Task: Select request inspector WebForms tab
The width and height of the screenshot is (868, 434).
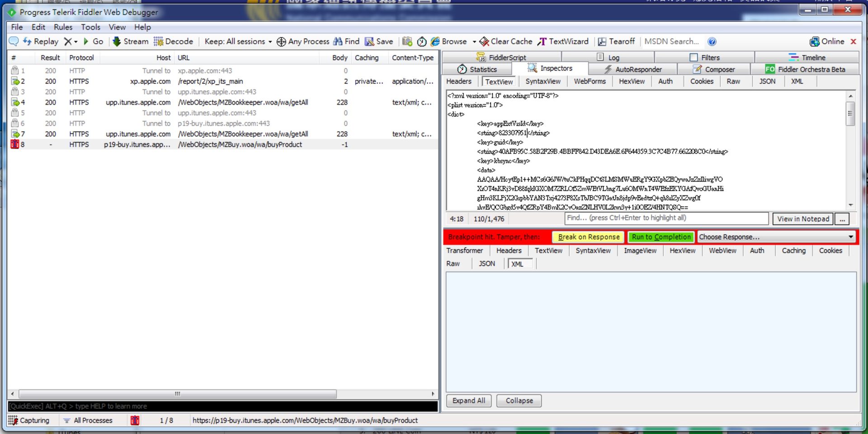Action: (x=590, y=81)
